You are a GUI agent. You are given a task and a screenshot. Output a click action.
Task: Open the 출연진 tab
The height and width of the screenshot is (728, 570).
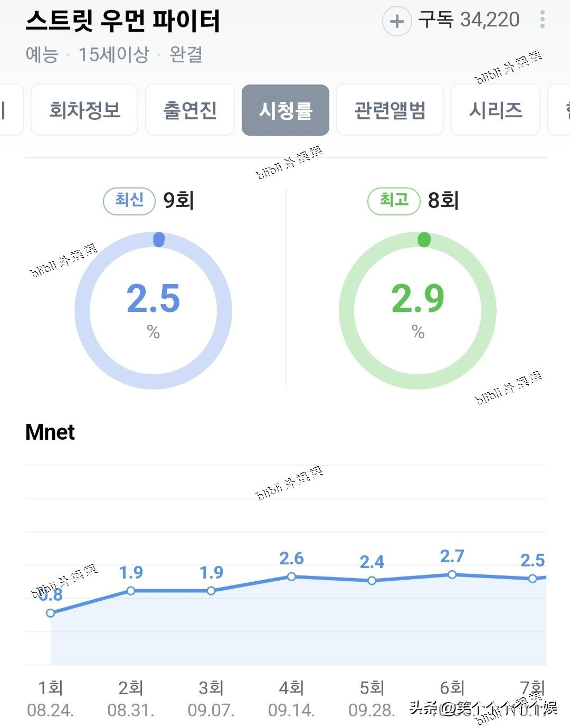[190, 110]
